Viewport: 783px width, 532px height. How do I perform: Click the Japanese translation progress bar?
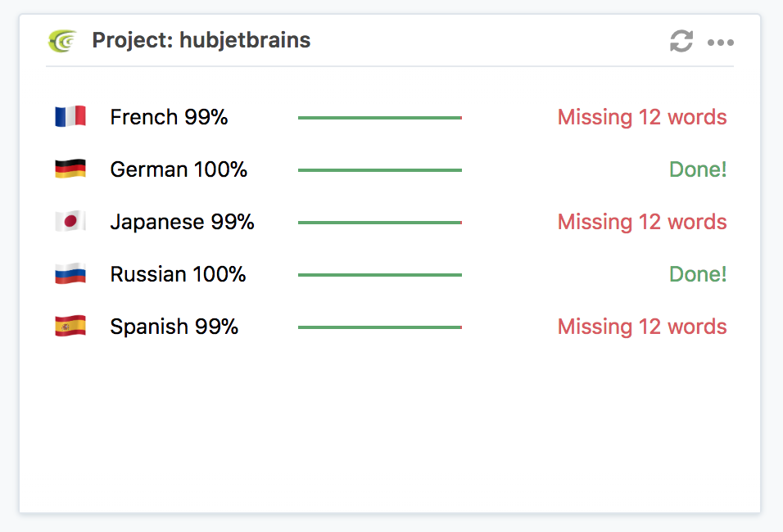point(380,223)
